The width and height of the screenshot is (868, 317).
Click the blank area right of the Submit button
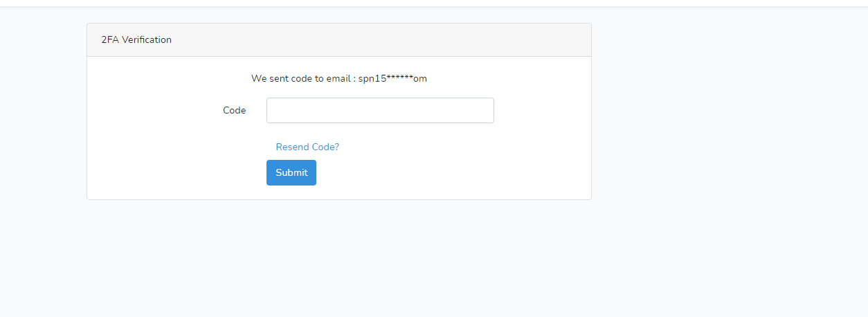point(450,172)
